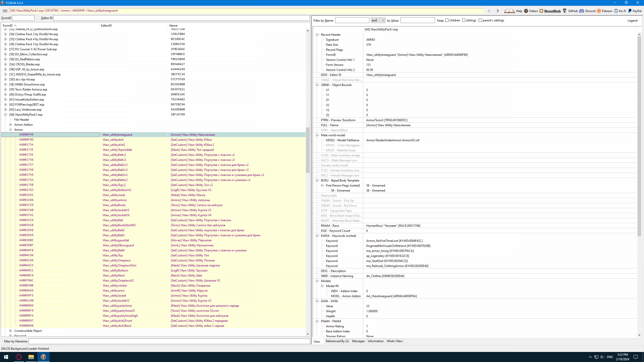Open the and/or filter dropdown
644x362 pixels.
[378, 20]
